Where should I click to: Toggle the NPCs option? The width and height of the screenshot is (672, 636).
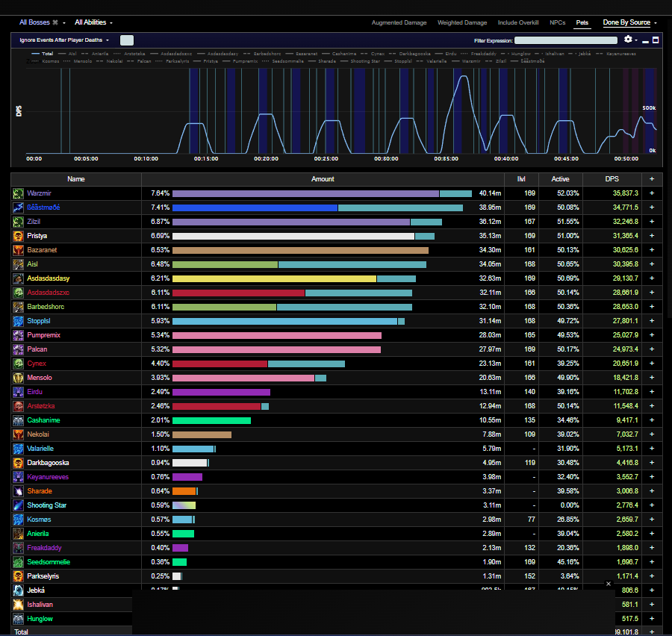[x=557, y=22]
